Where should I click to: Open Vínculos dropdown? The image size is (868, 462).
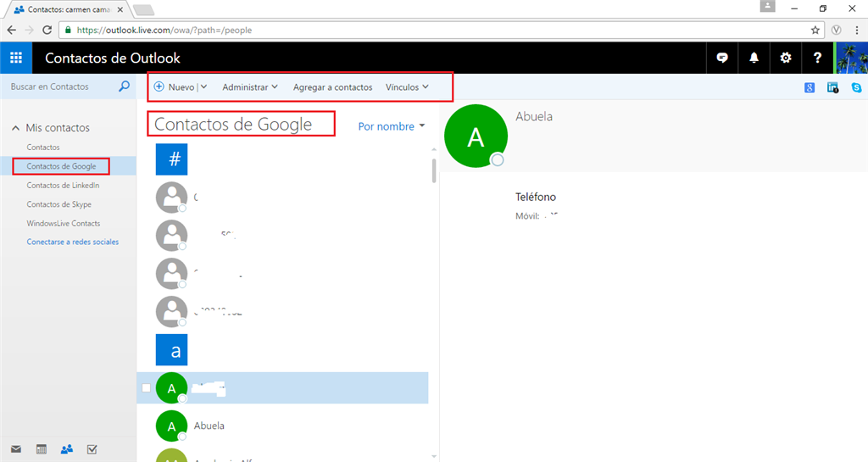(x=407, y=86)
